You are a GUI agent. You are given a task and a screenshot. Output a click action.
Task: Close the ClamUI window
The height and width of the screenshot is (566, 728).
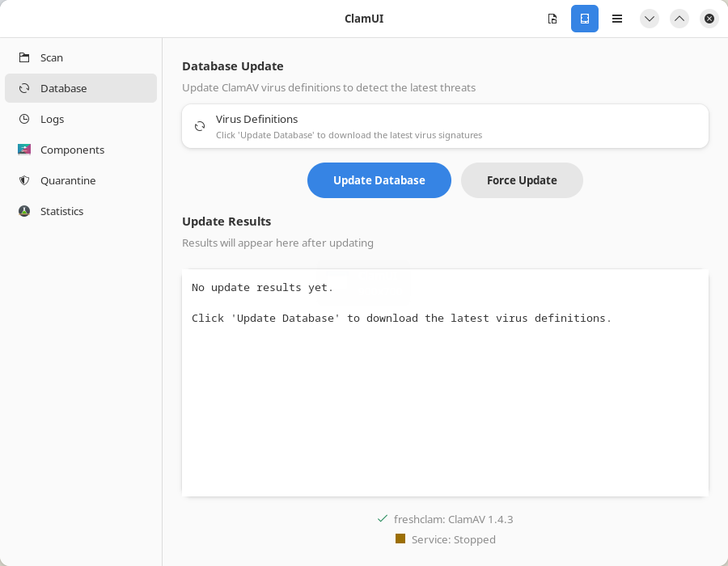[709, 19]
